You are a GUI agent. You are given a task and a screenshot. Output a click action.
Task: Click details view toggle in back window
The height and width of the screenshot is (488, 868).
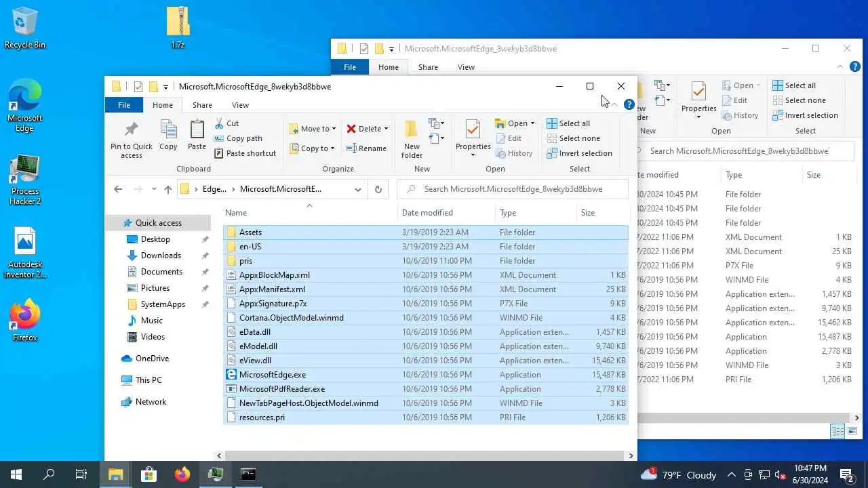(x=838, y=431)
